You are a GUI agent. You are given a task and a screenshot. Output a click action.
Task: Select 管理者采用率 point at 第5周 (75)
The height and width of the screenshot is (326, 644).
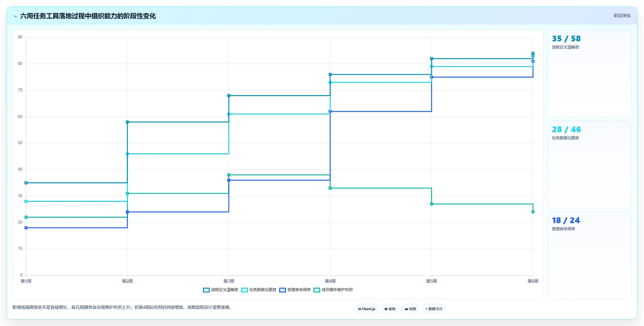431,77
